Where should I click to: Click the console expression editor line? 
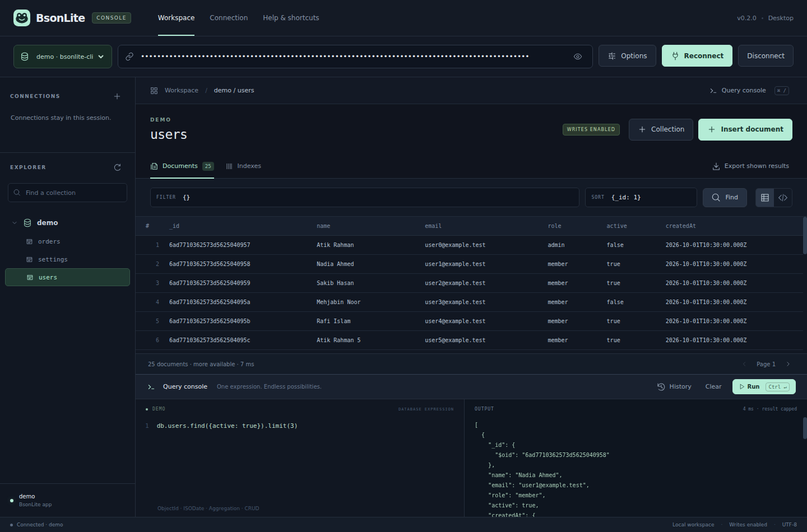227,426
